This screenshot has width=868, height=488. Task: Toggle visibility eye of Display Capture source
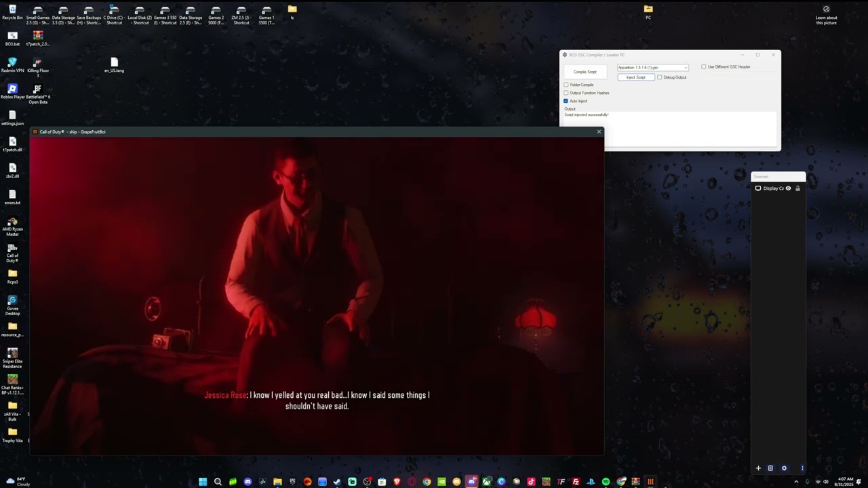pyautogui.click(x=788, y=188)
